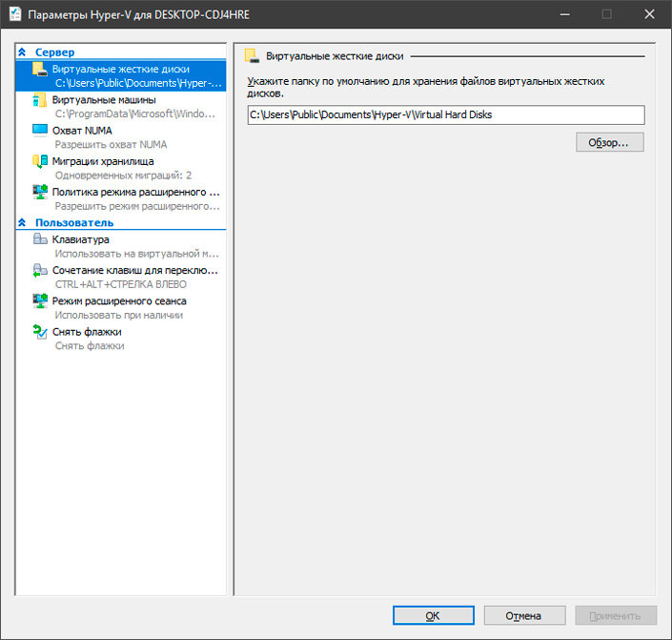Image resolution: width=672 pixels, height=640 pixels.
Task: Click the Обзор... browse button
Action: click(x=610, y=142)
